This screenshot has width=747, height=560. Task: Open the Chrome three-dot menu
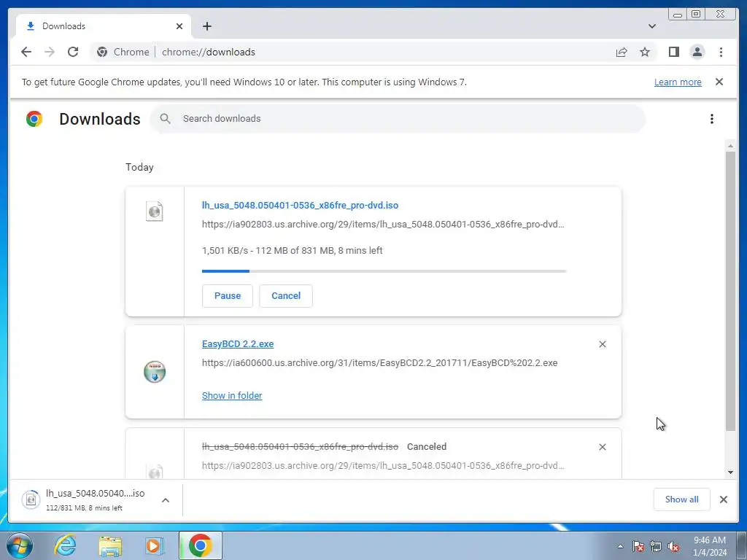pyautogui.click(x=721, y=52)
